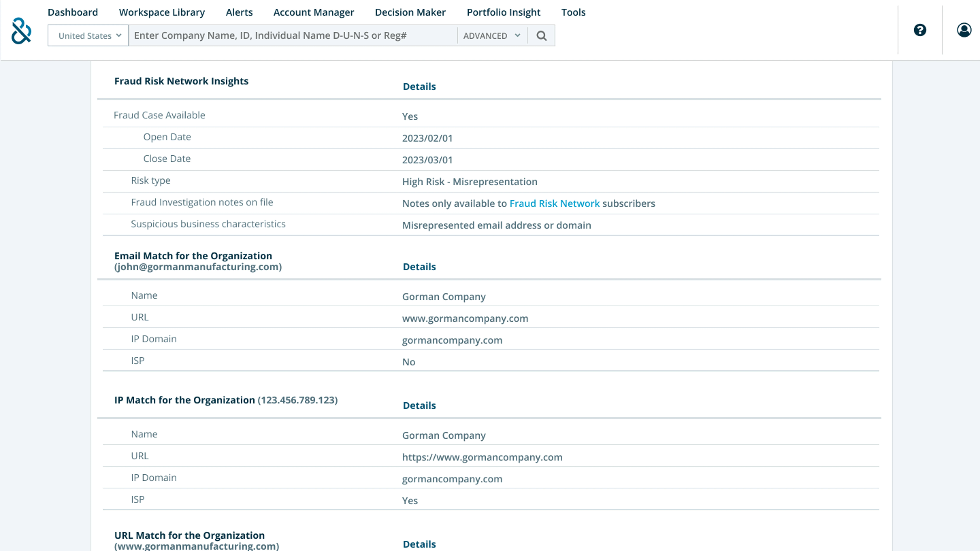Follow the Fraud Risk Network link

(x=554, y=204)
